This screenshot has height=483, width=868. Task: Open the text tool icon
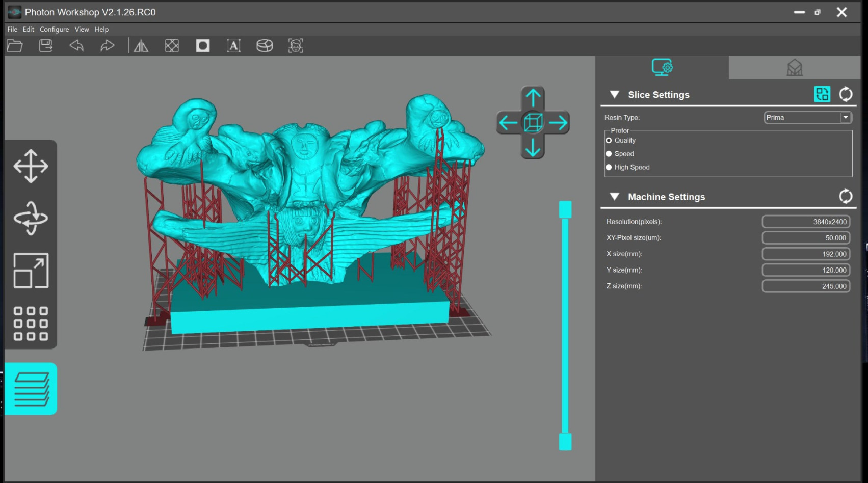(x=233, y=46)
